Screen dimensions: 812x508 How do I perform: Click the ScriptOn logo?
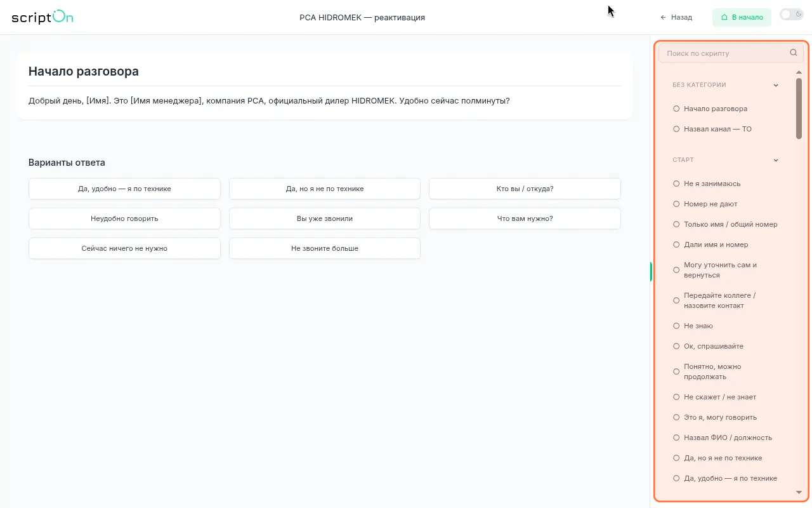[x=43, y=17]
